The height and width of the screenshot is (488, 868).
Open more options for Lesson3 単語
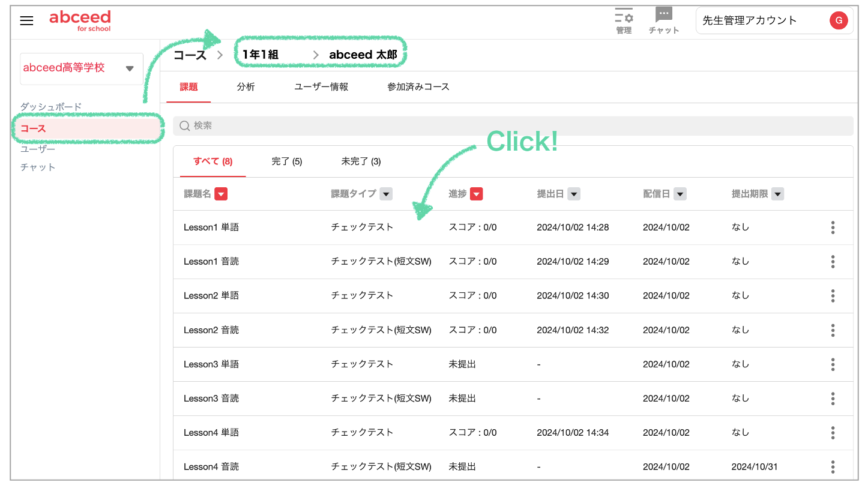tap(833, 364)
